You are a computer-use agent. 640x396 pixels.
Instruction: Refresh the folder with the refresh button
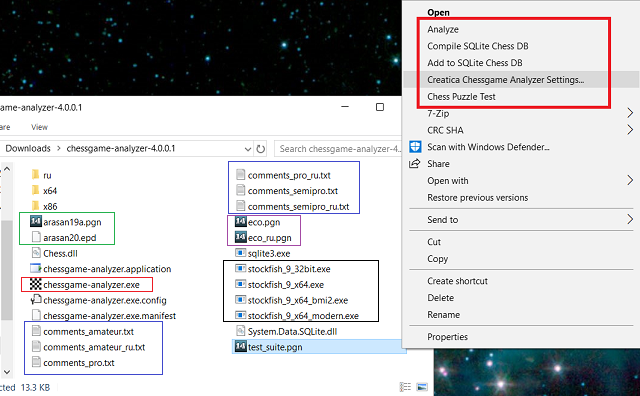click(x=260, y=149)
